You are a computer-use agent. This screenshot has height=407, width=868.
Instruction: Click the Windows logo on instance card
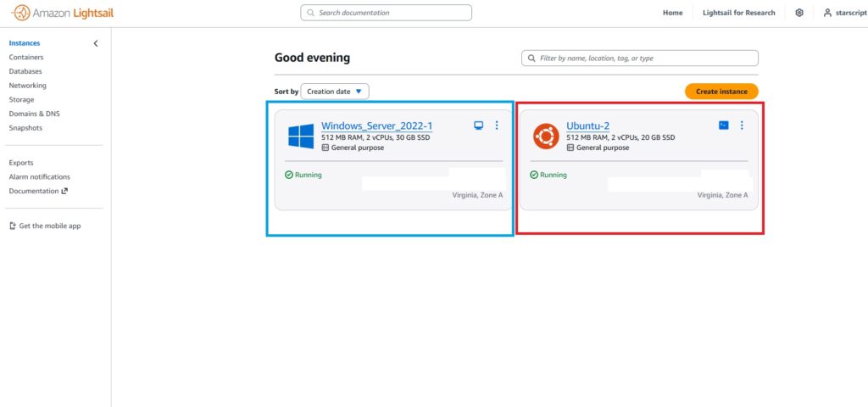(301, 137)
